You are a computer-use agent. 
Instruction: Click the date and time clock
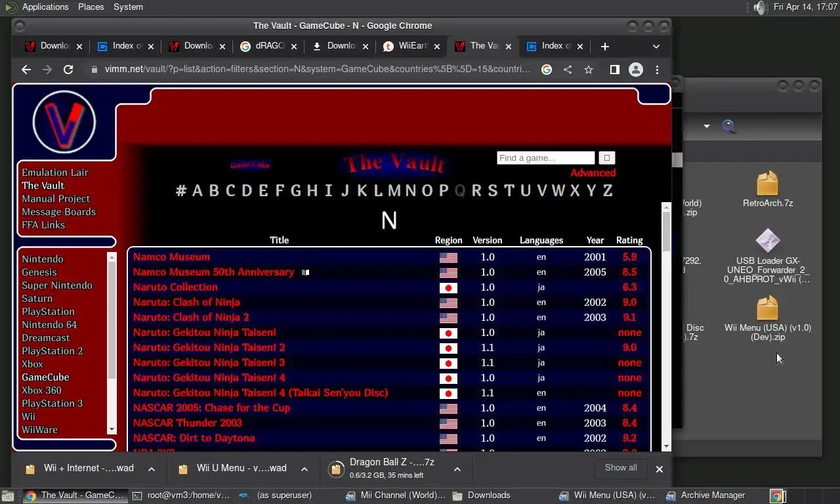tap(805, 7)
